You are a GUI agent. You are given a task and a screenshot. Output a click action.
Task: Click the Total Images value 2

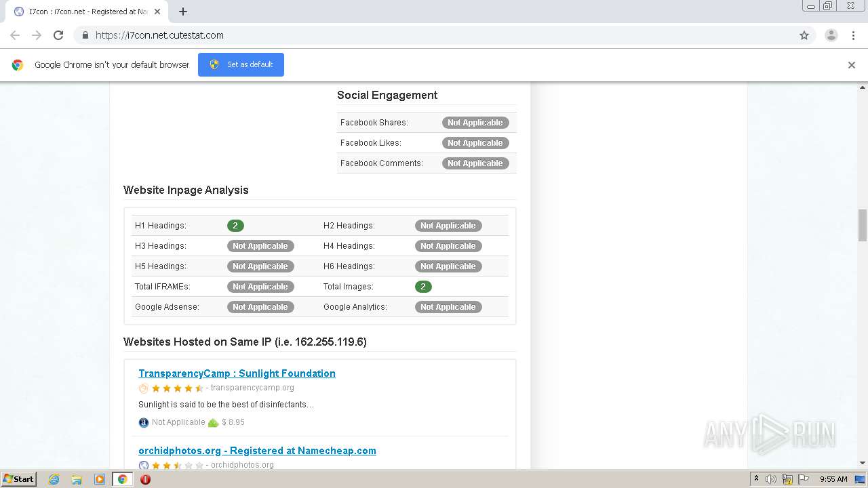click(423, 287)
